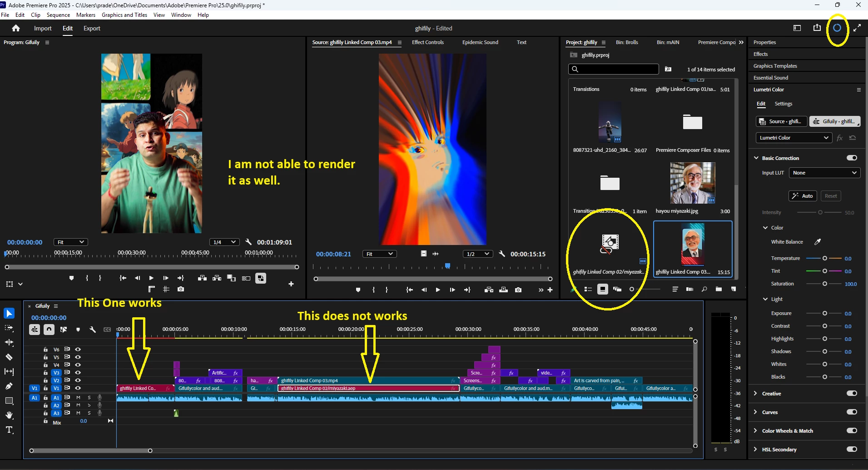Click Overwrite in the Source monitor
Viewport: 868px width, 470px height.
504,290
